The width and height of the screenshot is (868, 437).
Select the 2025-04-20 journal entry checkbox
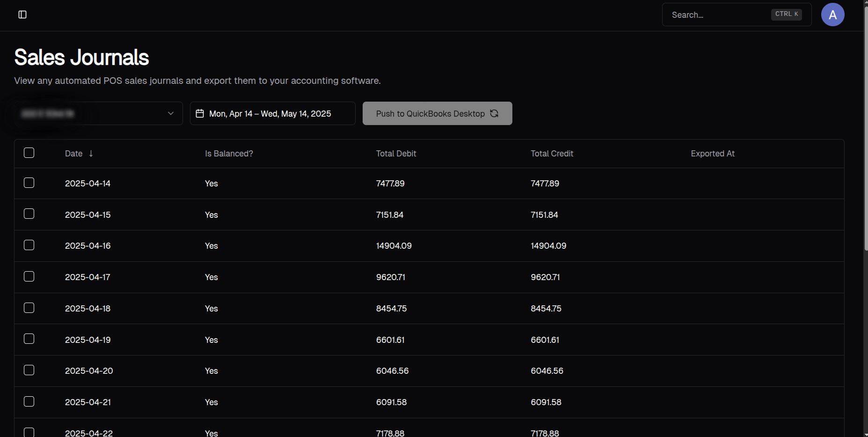pos(29,370)
